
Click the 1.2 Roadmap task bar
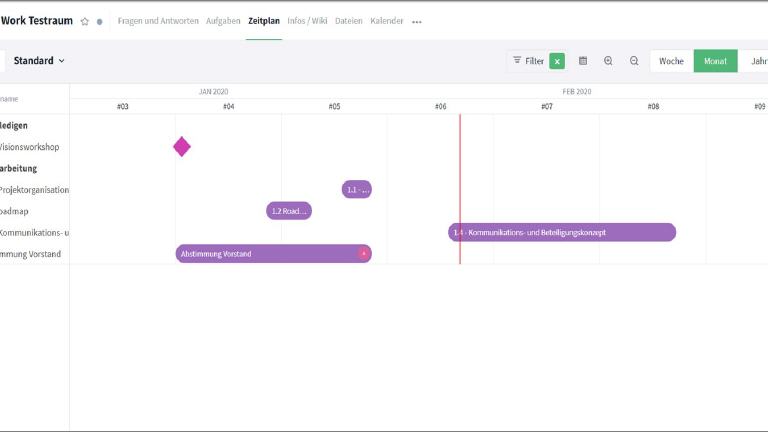point(288,211)
